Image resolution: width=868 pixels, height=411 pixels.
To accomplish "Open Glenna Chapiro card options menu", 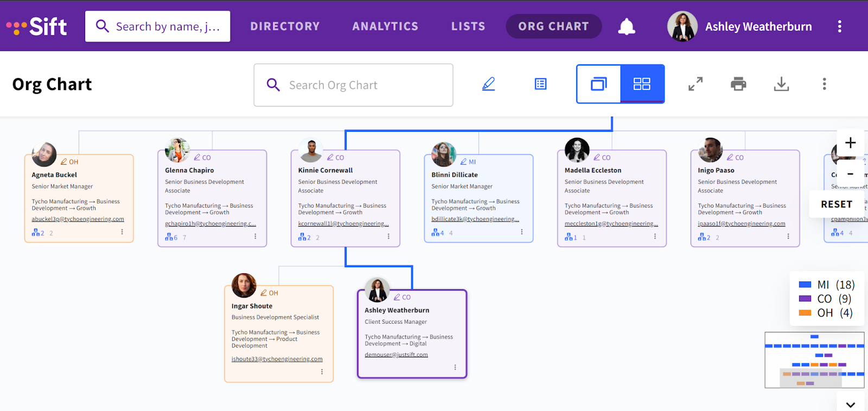I will [x=256, y=236].
